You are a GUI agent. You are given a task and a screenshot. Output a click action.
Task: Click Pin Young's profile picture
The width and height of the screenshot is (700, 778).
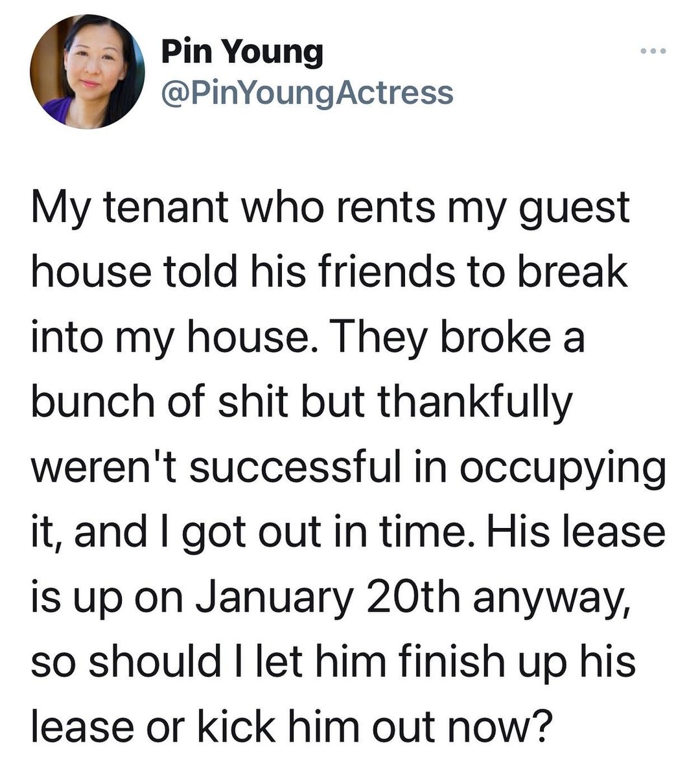[x=86, y=71]
